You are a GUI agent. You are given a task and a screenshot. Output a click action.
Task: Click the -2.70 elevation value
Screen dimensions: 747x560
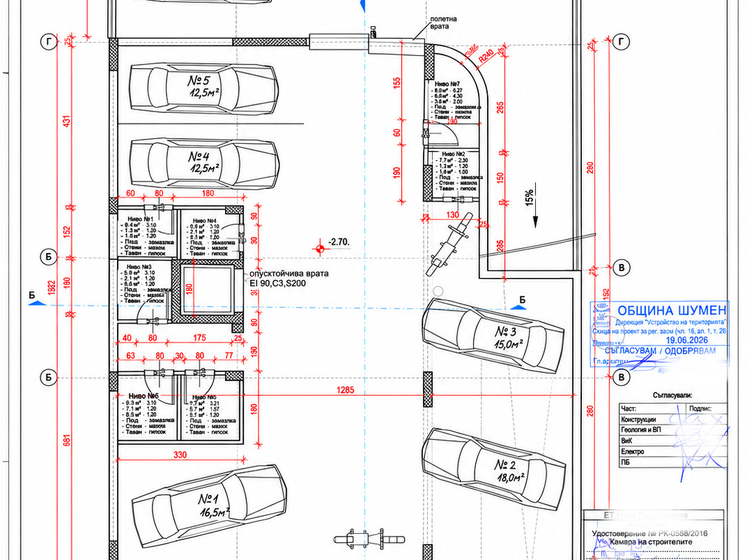point(338,242)
